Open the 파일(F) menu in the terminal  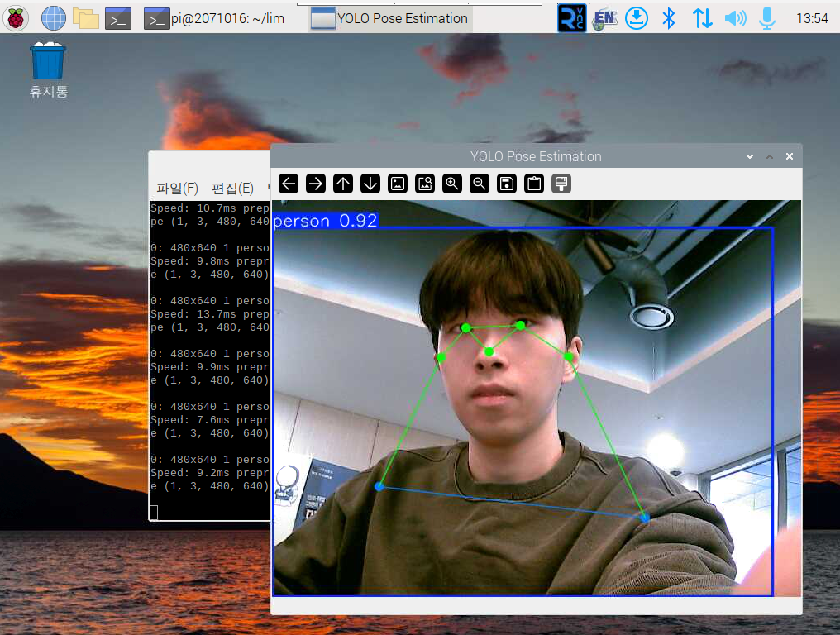click(177, 188)
